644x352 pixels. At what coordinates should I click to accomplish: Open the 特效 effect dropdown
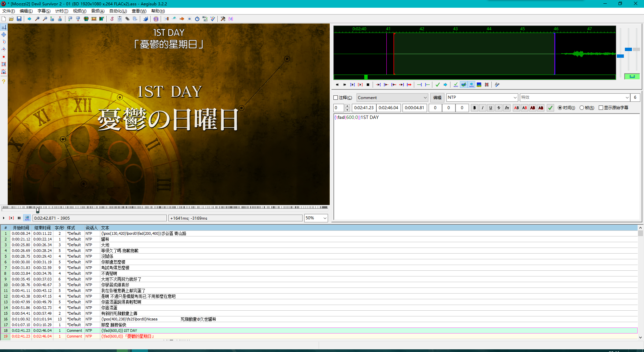(x=575, y=97)
